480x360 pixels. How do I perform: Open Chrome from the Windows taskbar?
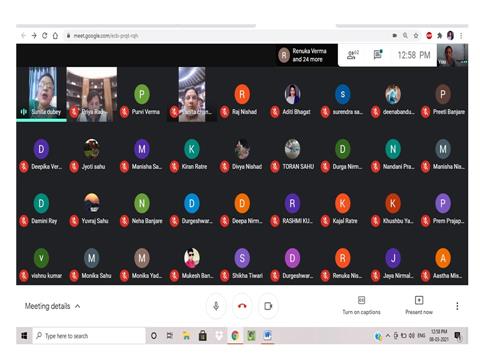click(x=235, y=336)
